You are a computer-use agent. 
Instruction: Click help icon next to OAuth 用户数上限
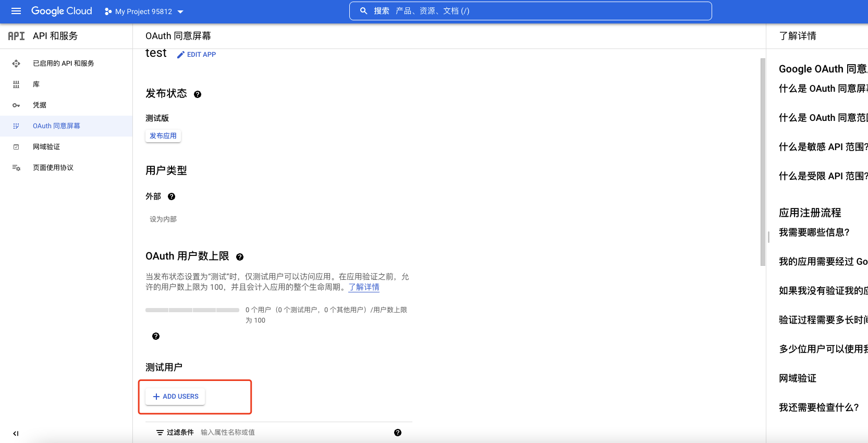pos(240,257)
